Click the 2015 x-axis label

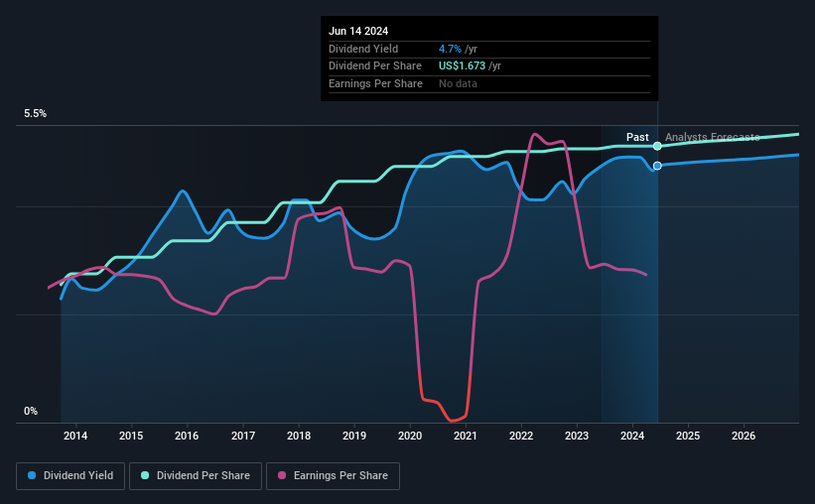pos(131,436)
